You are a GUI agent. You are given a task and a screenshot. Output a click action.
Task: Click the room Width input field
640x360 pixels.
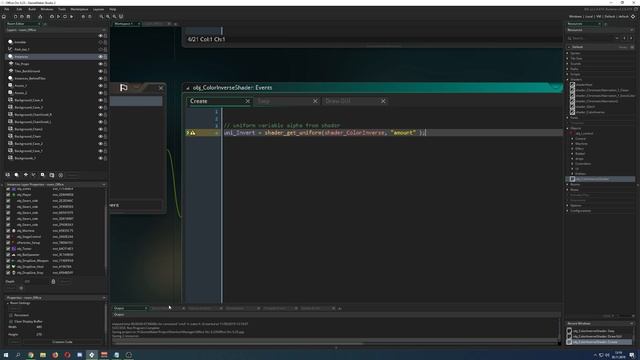pos(39,327)
